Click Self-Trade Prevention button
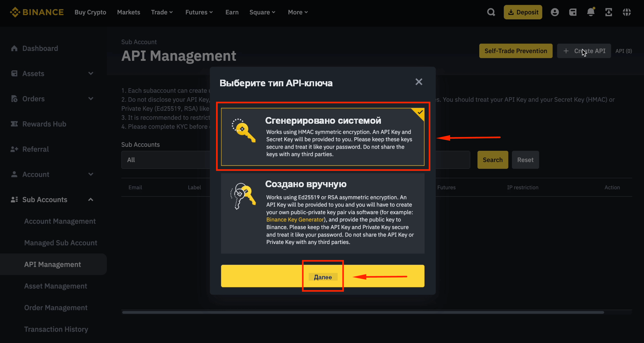The image size is (644, 343). (516, 51)
